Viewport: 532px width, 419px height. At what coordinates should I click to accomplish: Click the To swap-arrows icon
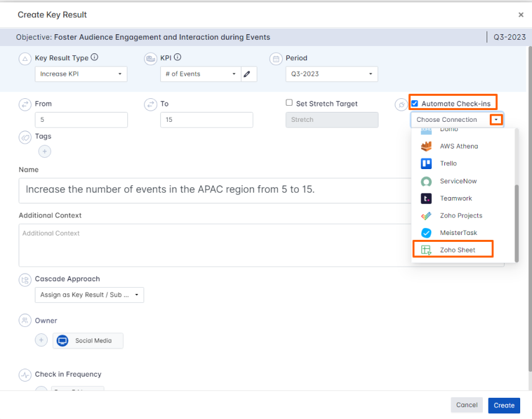coord(150,104)
